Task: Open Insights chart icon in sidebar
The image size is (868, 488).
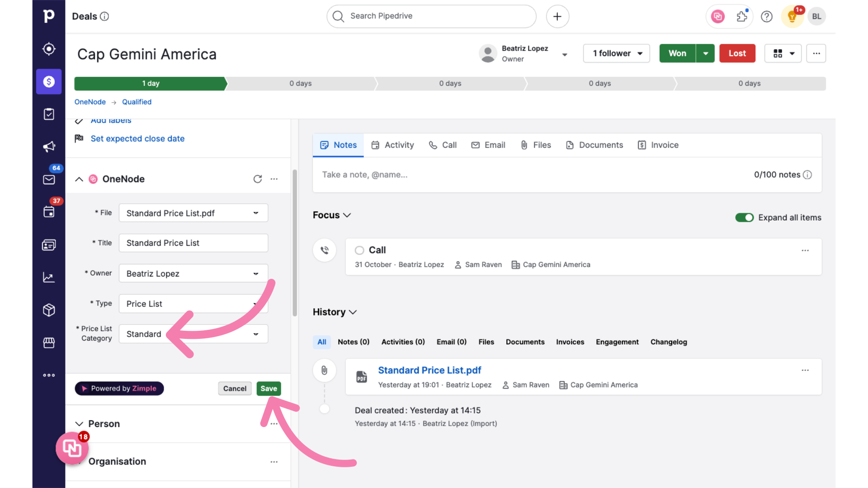Action: 49,277
